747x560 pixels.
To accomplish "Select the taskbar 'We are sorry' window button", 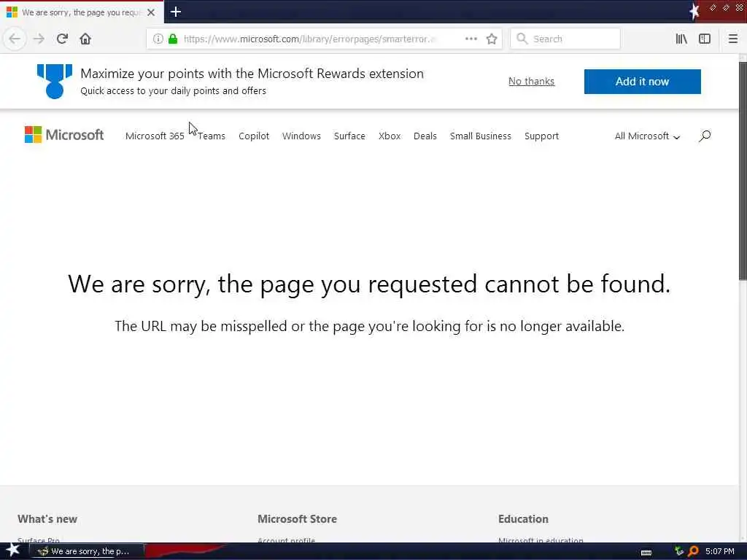I will [x=87, y=551].
